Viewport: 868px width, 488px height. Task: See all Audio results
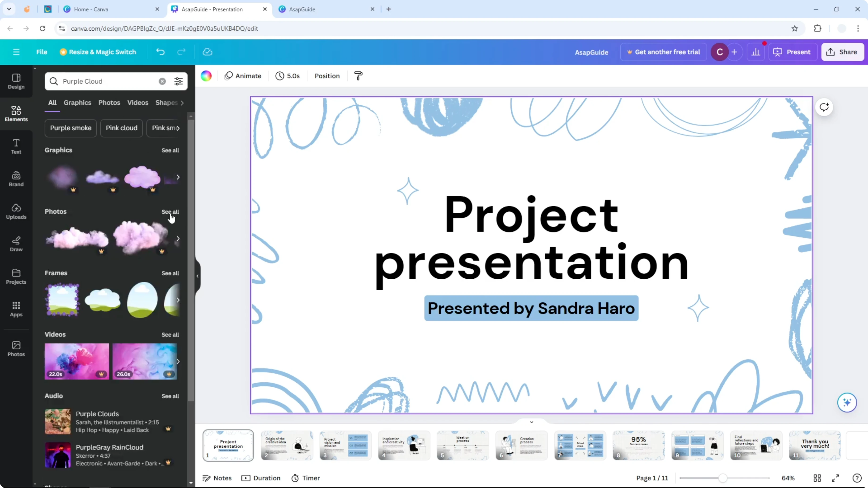170,396
